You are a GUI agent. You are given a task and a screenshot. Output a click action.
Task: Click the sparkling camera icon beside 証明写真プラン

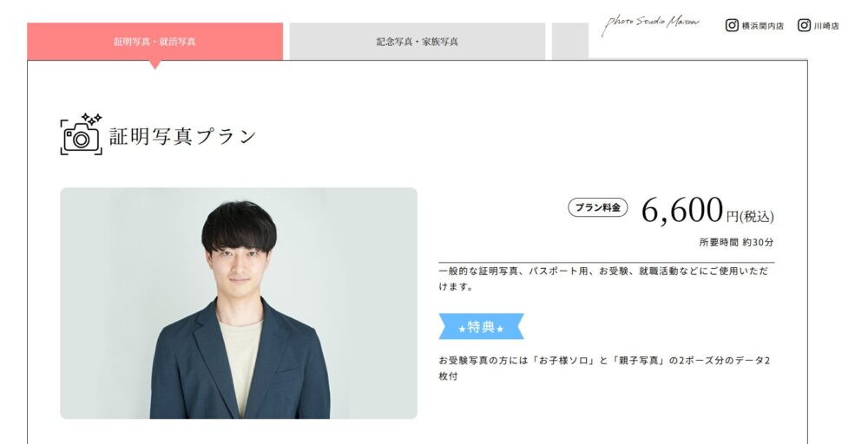click(82, 134)
